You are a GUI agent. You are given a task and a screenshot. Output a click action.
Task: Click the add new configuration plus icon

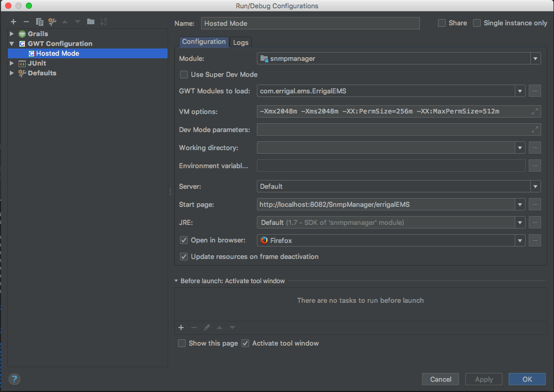tap(13, 22)
